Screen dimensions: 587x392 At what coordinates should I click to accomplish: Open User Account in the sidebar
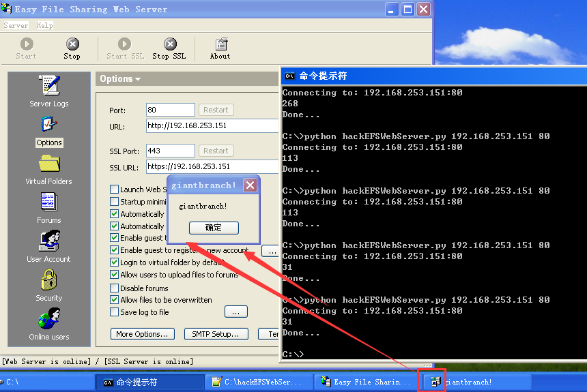click(49, 247)
